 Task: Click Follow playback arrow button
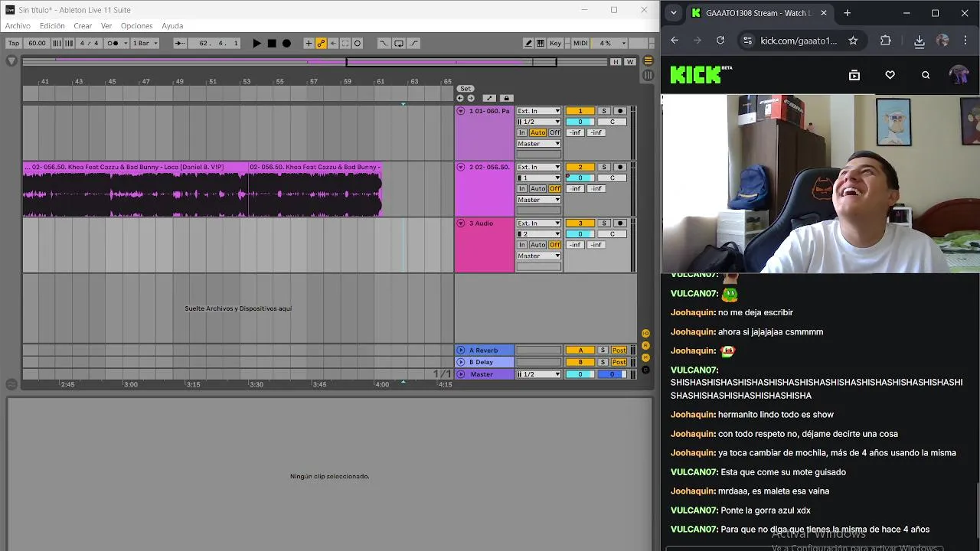pos(180,44)
